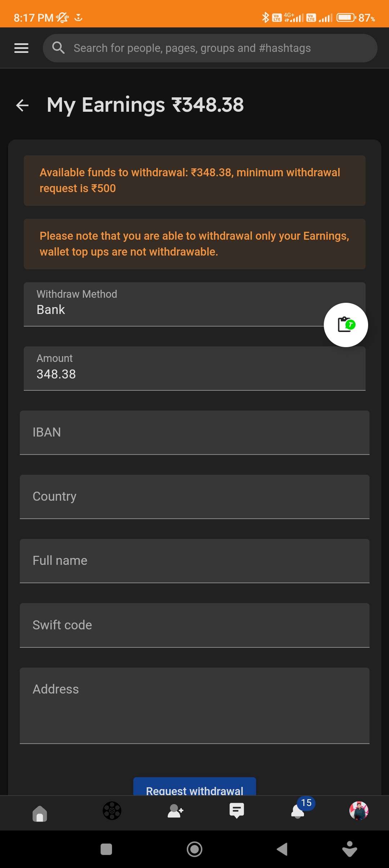Select the Country field
The image size is (389, 868).
click(x=194, y=497)
